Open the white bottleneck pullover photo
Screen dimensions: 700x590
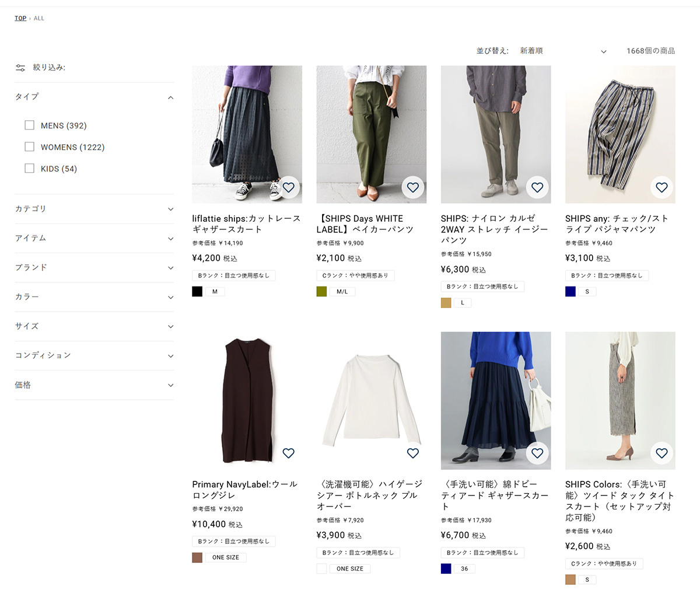click(x=371, y=400)
